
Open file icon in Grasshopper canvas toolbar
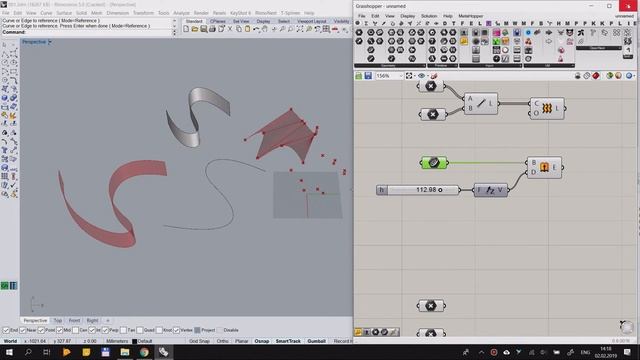(359, 76)
